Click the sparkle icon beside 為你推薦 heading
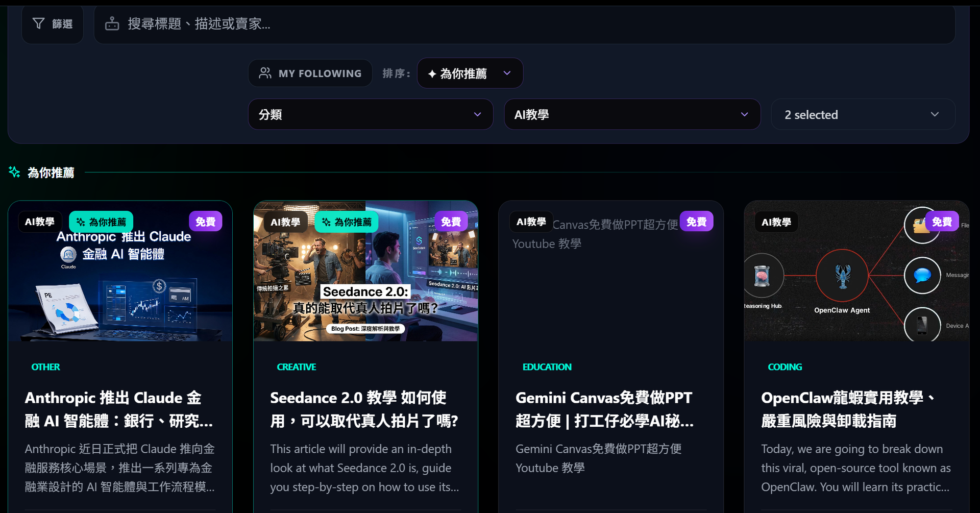The width and height of the screenshot is (980, 513). point(14,173)
